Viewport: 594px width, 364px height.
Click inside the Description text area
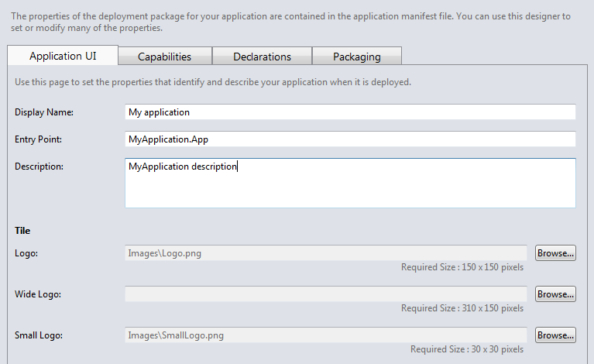coord(350,184)
